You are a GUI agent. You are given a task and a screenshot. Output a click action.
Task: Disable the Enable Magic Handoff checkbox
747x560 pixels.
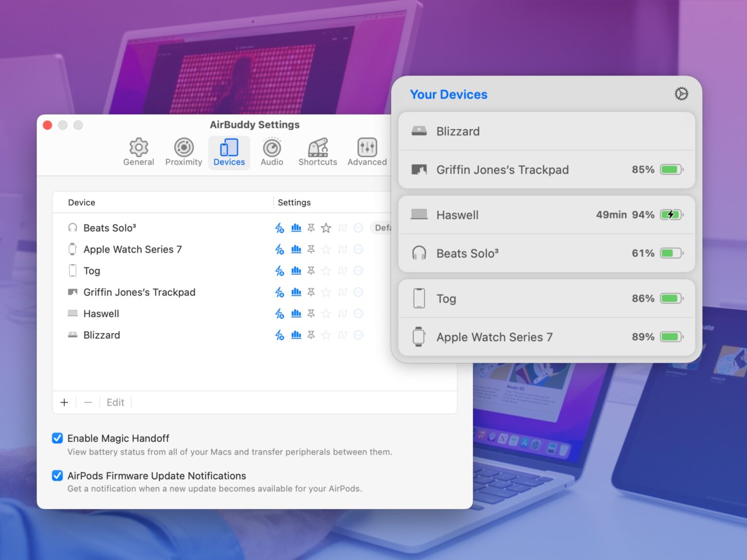pyautogui.click(x=57, y=438)
